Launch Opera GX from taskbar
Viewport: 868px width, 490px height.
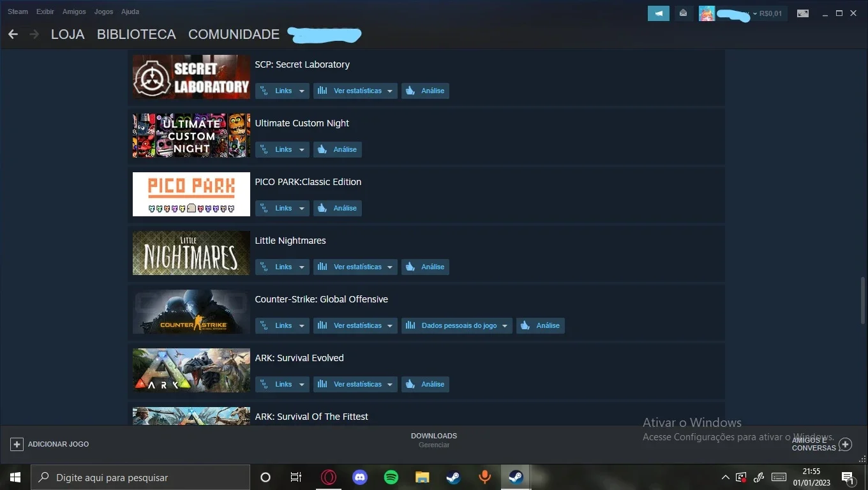(329, 477)
